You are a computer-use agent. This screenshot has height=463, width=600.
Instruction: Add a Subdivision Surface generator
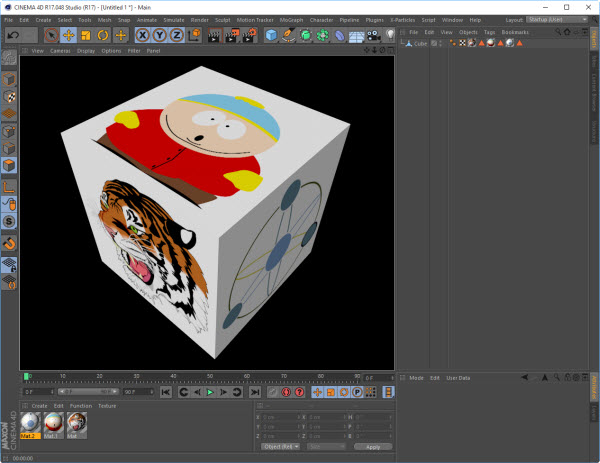305,35
